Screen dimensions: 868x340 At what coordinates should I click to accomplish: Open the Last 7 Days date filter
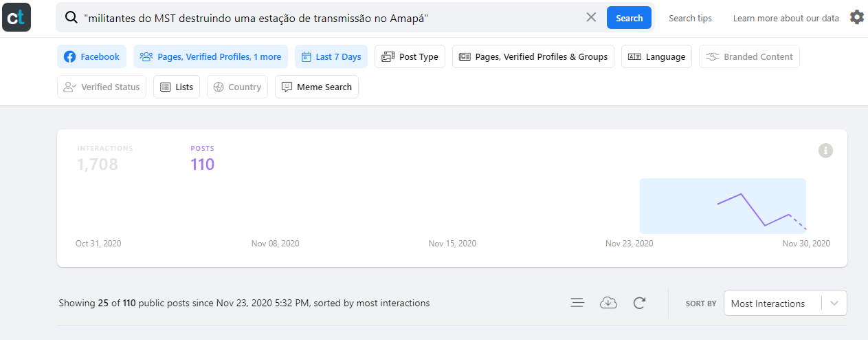pos(331,57)
